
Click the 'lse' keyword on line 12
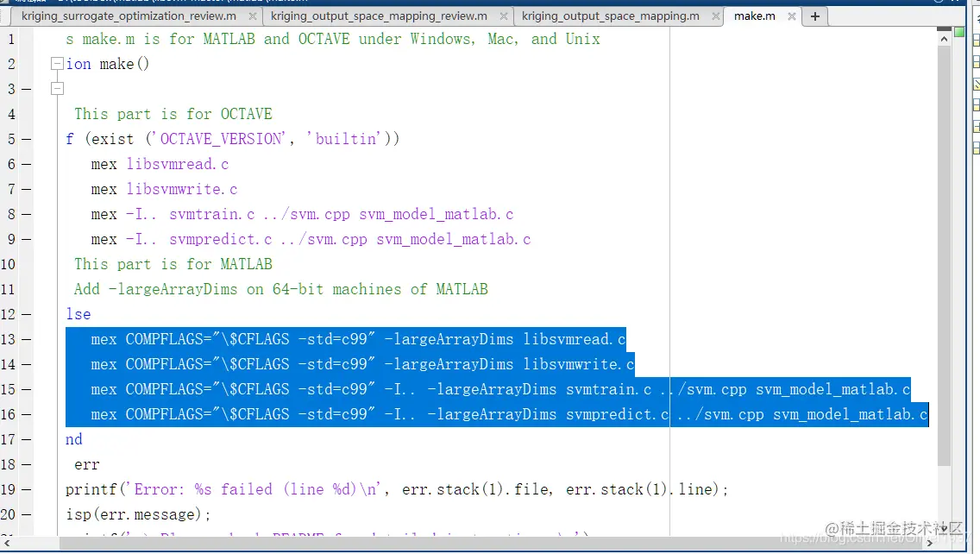[x=79, y=314]
